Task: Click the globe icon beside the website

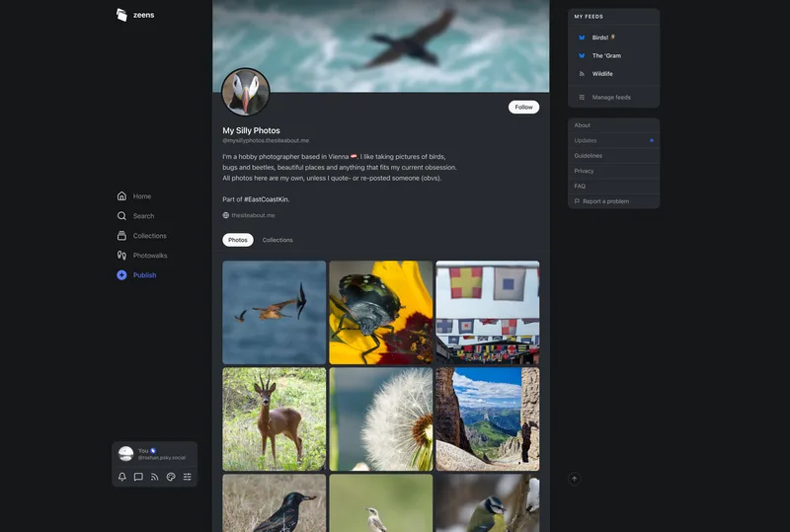Action: (226, 215)
